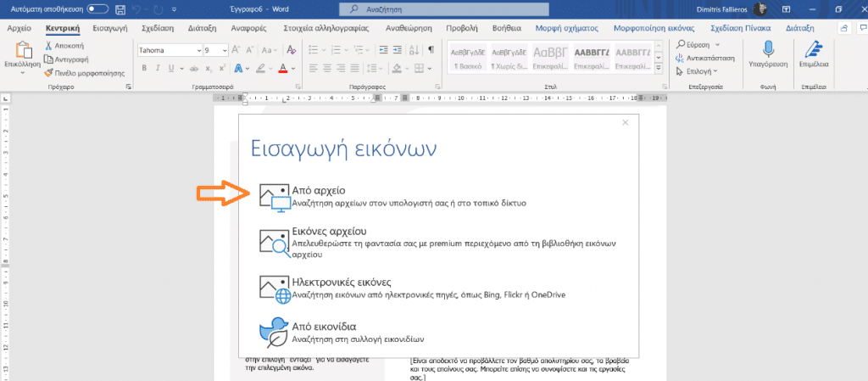Open the Στοιχεία αλληλογραφίας ribbon tab
This screenshot has width=868, height=381.
click(x=325, y=28)
